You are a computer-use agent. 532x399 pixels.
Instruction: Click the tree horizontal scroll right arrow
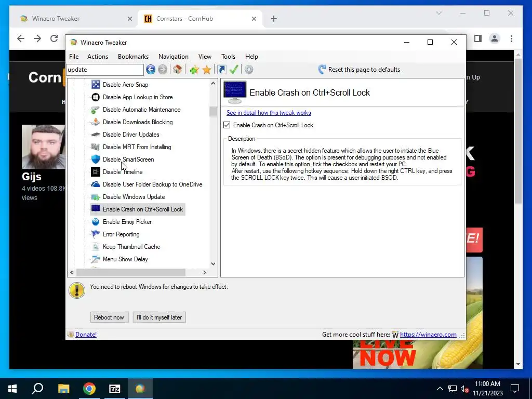click(x=205, y=272)
